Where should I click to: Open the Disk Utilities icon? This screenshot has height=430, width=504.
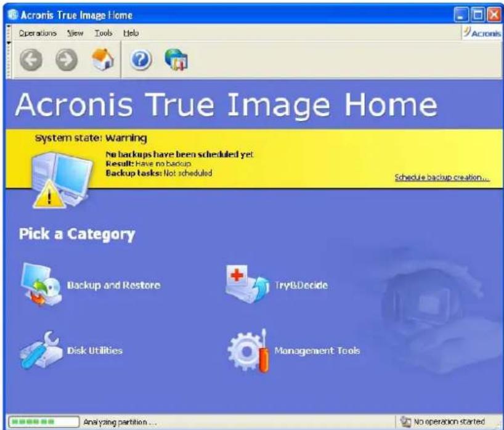[x=41, y=351]
